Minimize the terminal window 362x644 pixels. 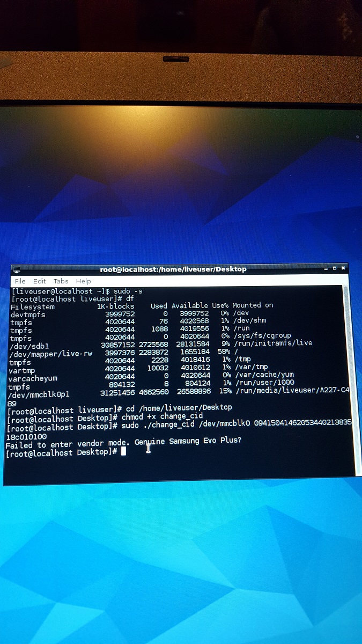pyautogui.click(x=327, y=267)
